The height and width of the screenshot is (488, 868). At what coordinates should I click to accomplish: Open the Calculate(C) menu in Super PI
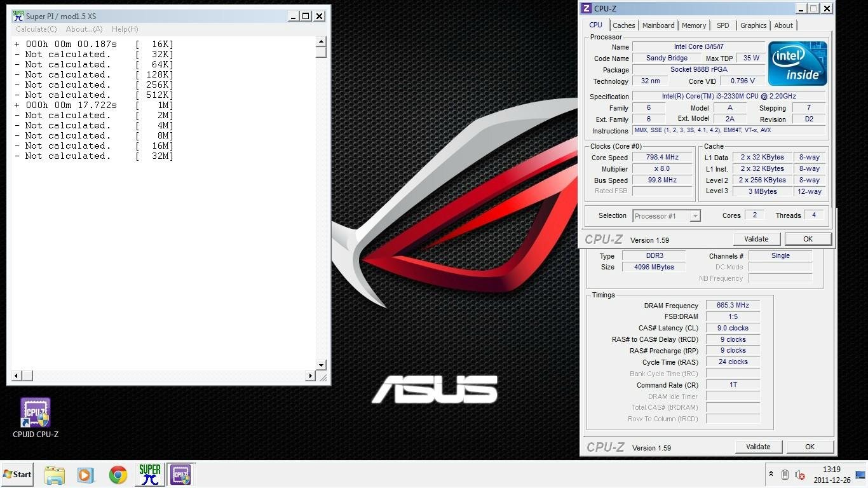click(36, 29)
